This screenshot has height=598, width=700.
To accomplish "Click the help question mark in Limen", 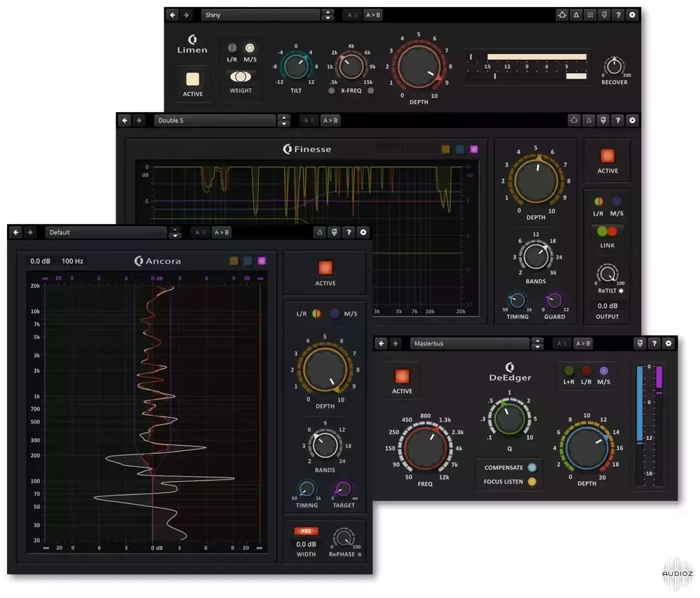I will click(x=618, y=15).
